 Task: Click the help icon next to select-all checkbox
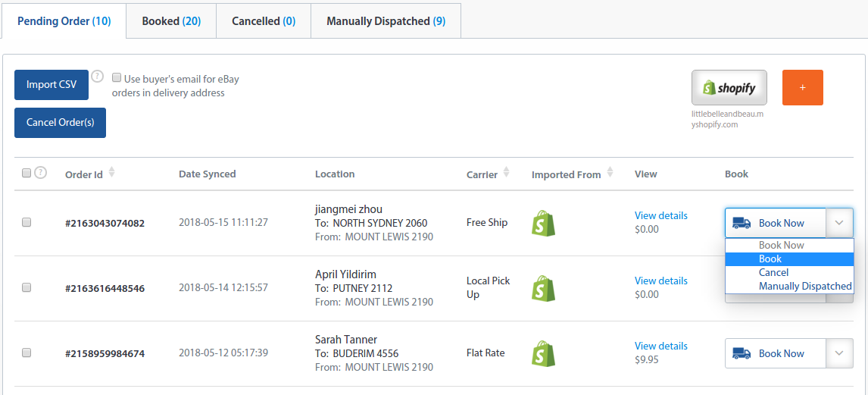tap(41, 173)
